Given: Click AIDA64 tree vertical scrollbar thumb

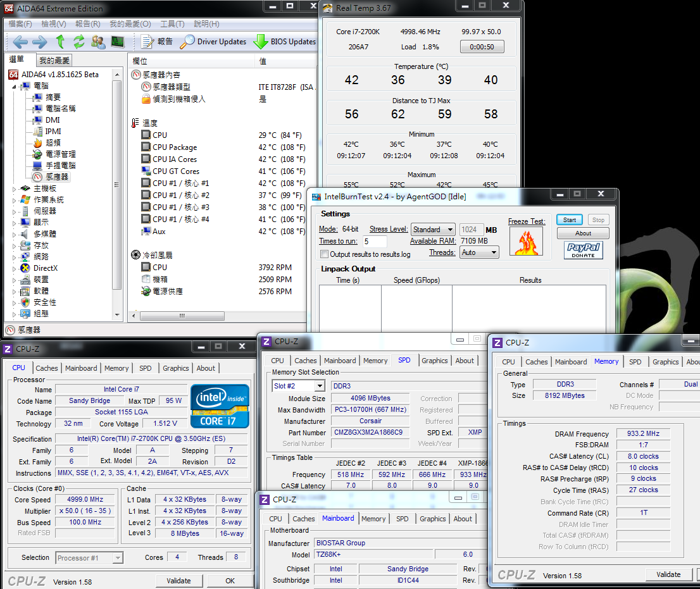Looking at the screenshot, I should (116, 185).
